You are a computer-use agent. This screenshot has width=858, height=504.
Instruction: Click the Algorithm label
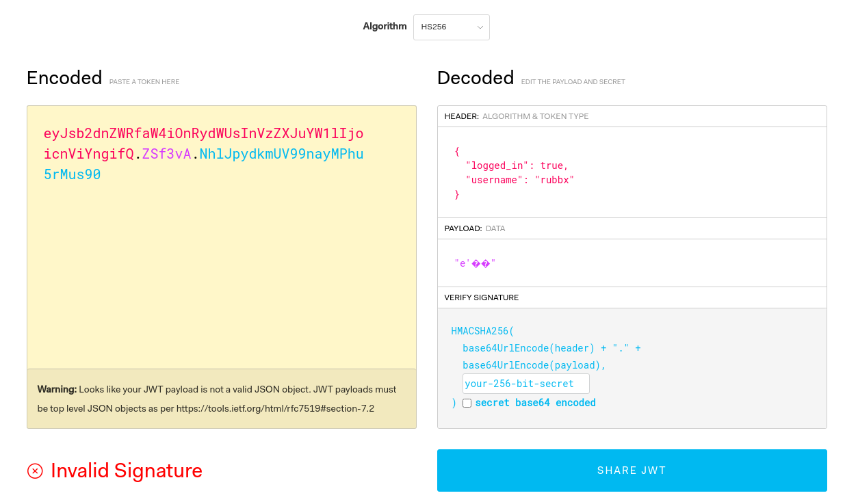point(385,27)
